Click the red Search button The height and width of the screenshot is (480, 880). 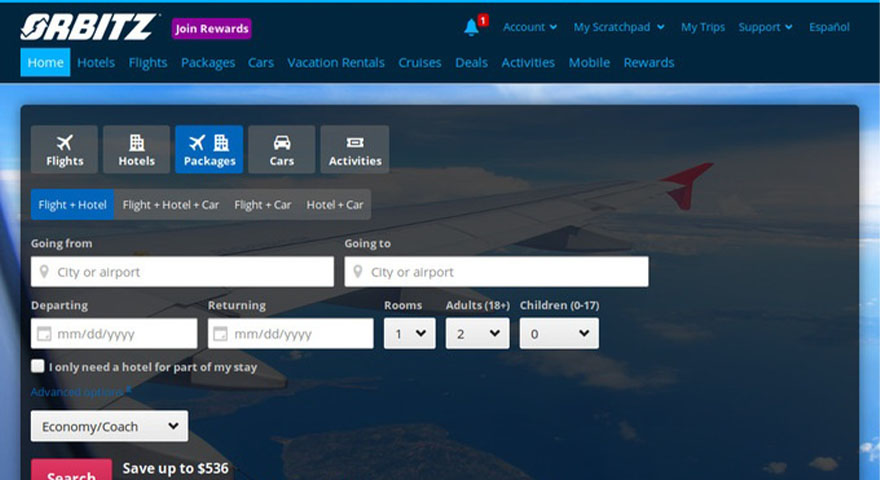(71, 470)
